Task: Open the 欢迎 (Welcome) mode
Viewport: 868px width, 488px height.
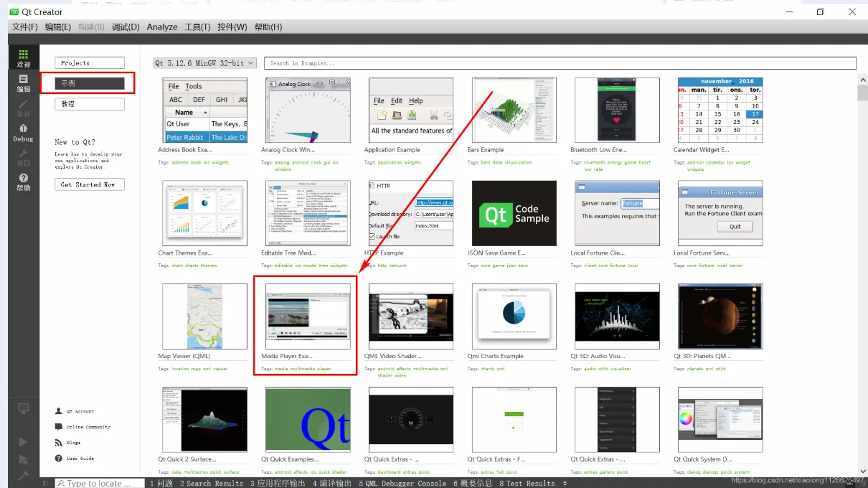Action: [24, 58]
